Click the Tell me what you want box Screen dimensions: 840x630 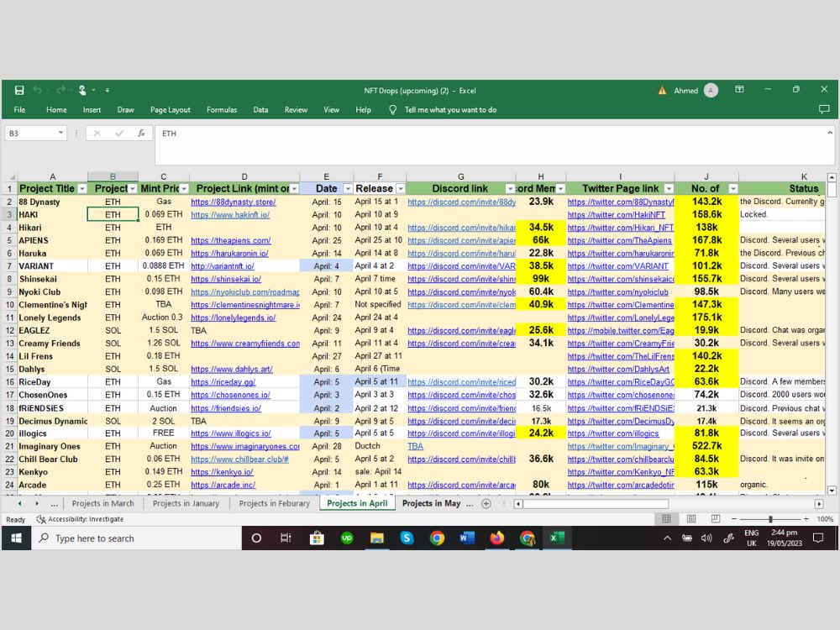coord(450,110)
